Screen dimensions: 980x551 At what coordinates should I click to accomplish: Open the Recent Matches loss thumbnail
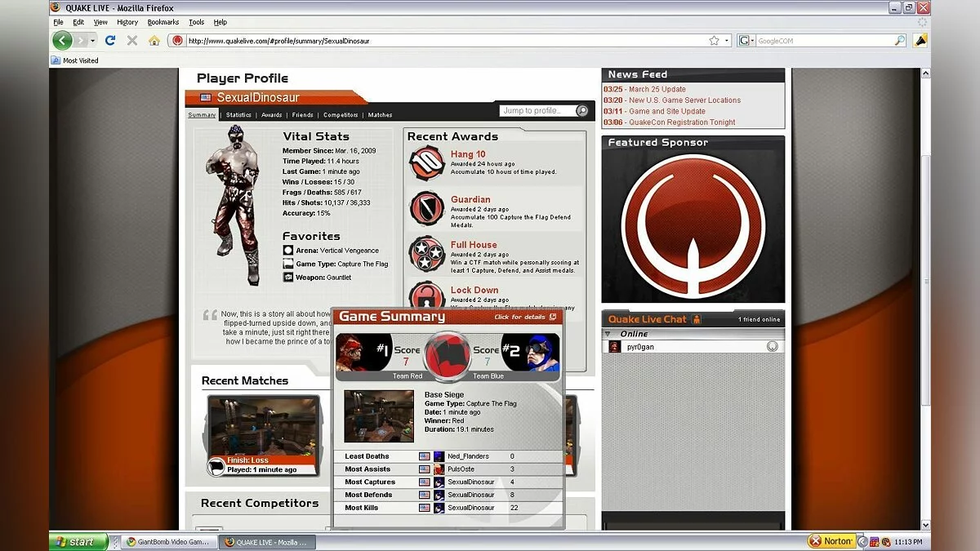tap(264, 435)
